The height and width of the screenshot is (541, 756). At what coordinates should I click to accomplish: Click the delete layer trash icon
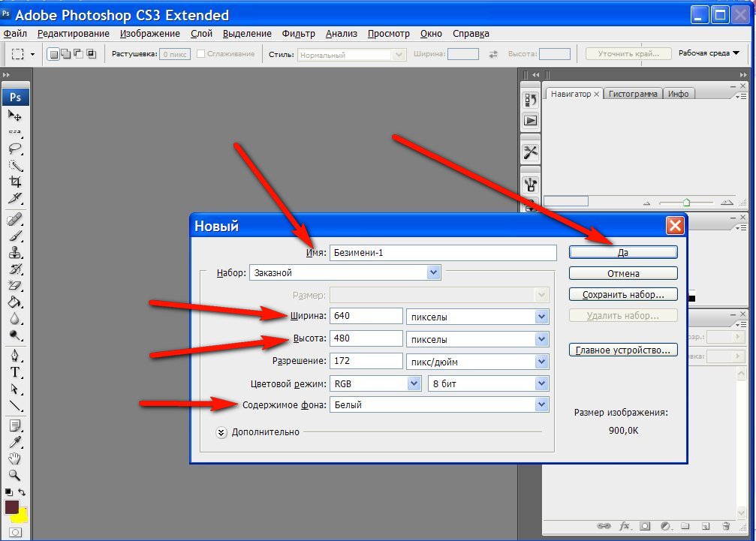[726, 526]
